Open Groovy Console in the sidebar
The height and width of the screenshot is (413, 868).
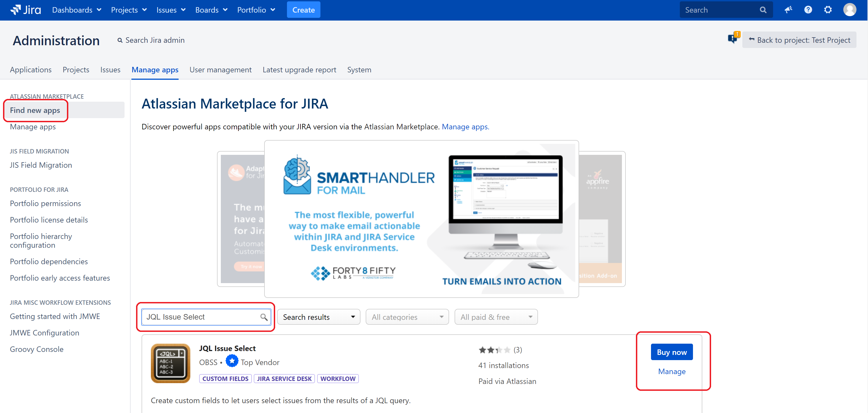[x=36, y=349]
